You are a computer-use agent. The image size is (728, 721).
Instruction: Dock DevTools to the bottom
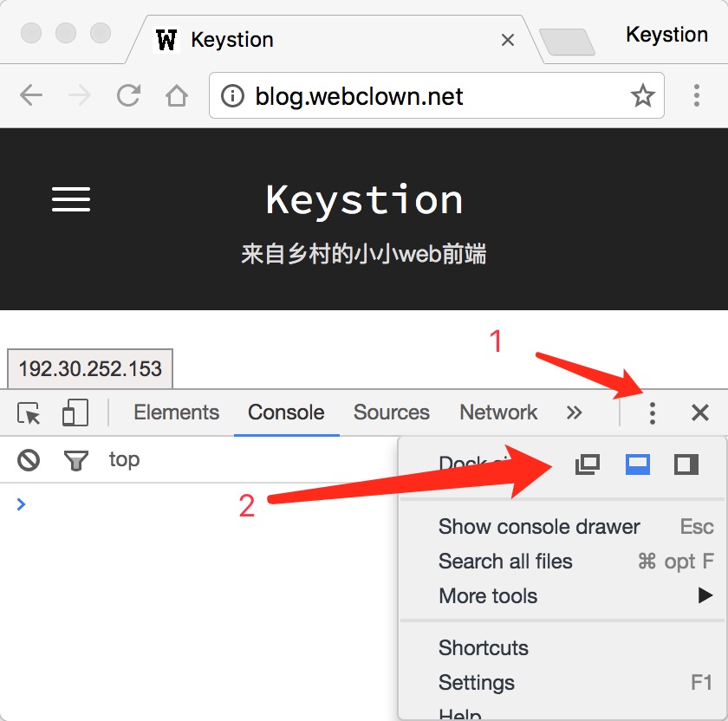(638, 464)
